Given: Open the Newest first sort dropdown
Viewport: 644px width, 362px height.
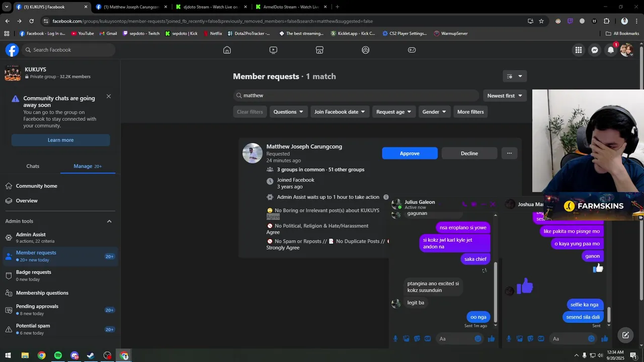Looking at the screenshot, I should tap(505, 96).
